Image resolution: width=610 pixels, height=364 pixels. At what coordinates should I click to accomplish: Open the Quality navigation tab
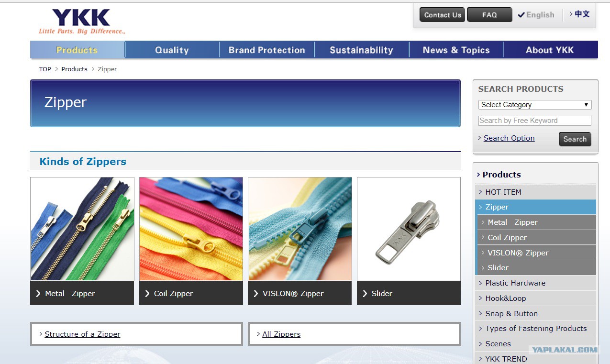pos(172,50)
